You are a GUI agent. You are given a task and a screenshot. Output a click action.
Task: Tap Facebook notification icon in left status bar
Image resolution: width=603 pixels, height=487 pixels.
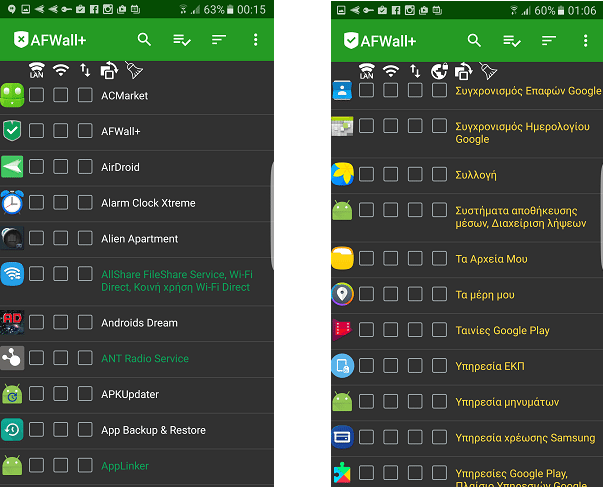pos(94,9)
